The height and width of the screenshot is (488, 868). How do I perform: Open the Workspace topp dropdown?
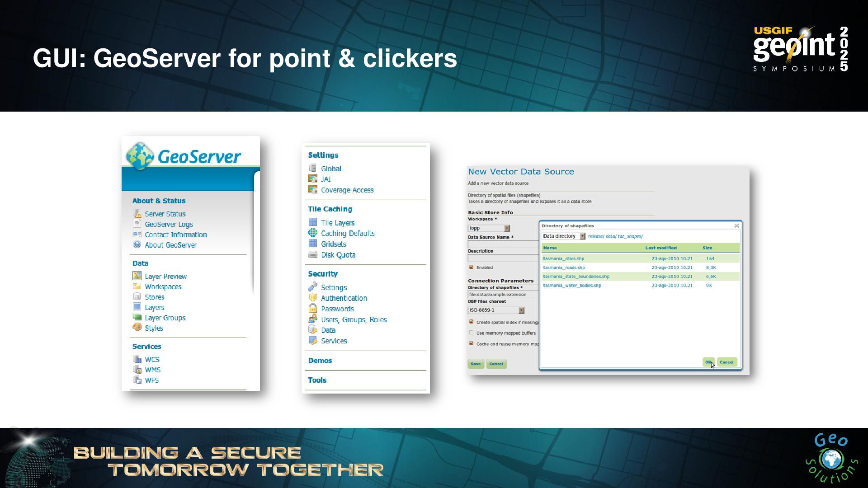pos(507,228)
